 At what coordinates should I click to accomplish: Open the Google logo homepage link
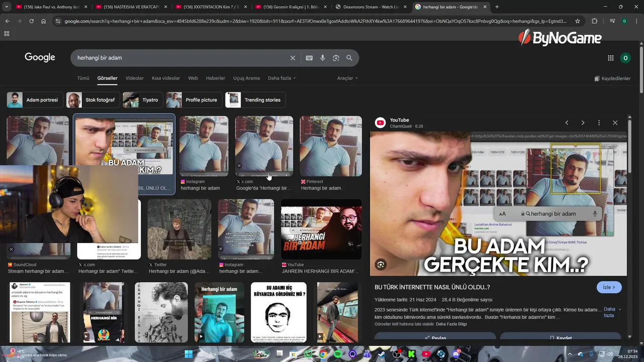[x=40, y=57]
